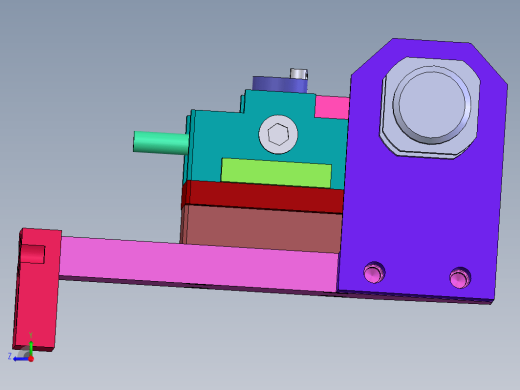This screenshot has height=390, width=520.
Task: Select the hot pink square part near bracket
Action: click(x=332, y=107)
